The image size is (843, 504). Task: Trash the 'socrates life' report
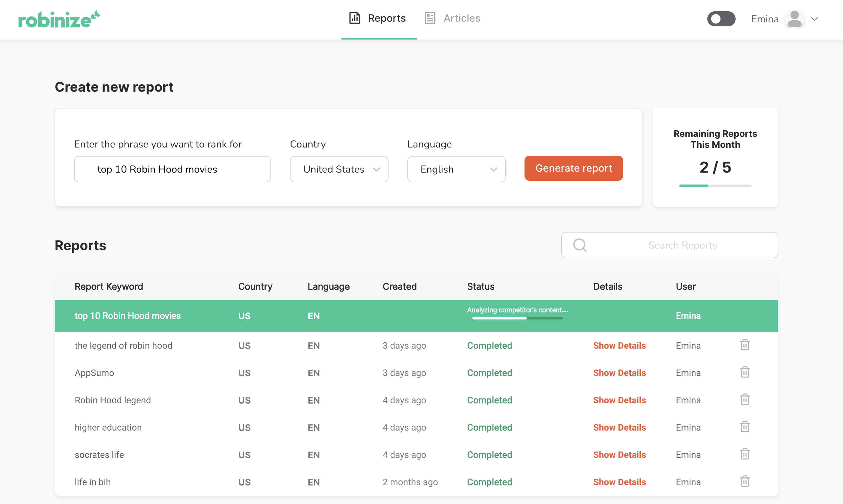pyautogui.click(x=744, y=454)
